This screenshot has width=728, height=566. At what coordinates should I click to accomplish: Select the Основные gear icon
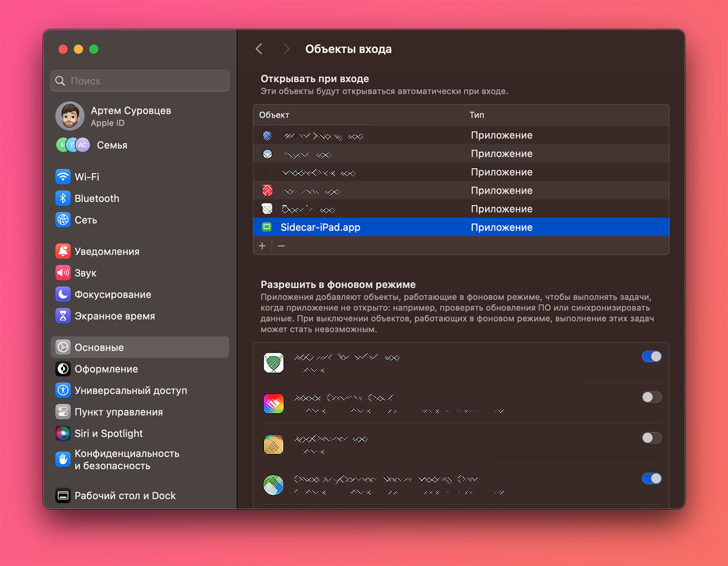[63, 347]
